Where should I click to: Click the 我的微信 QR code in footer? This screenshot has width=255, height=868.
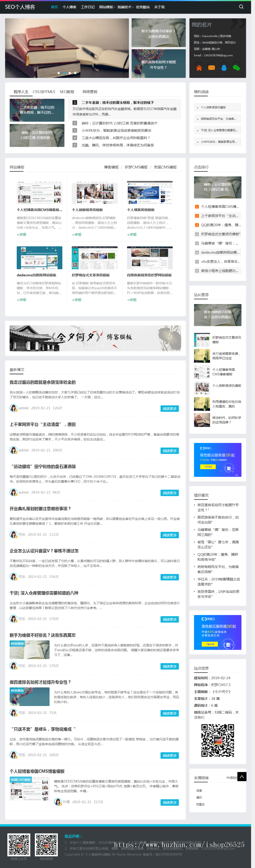(x=46, y=845)
